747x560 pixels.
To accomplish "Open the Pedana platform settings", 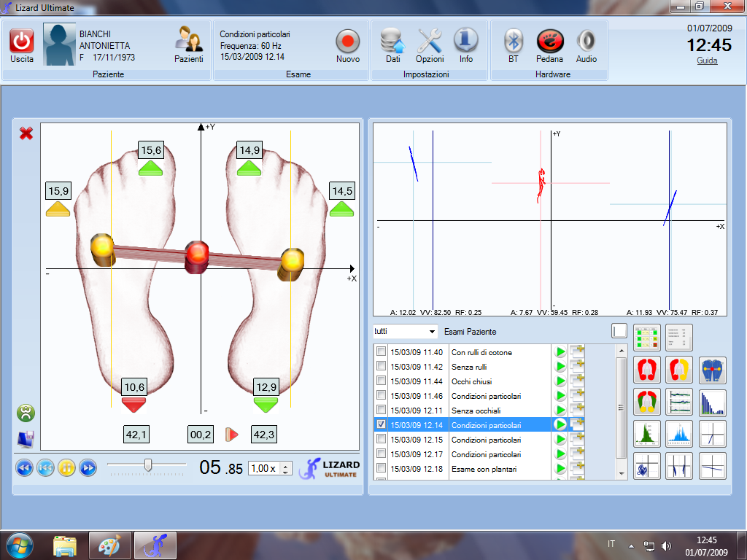I will coord(549,41).
